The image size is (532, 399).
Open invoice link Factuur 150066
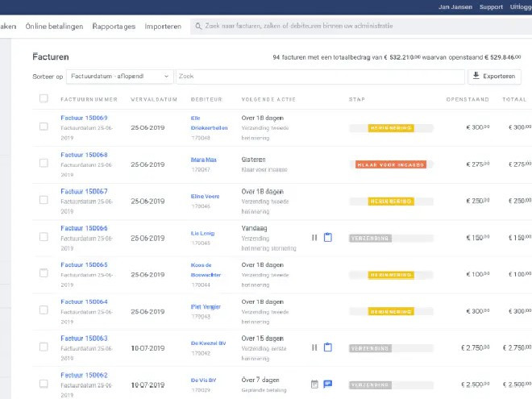point(84,228)
